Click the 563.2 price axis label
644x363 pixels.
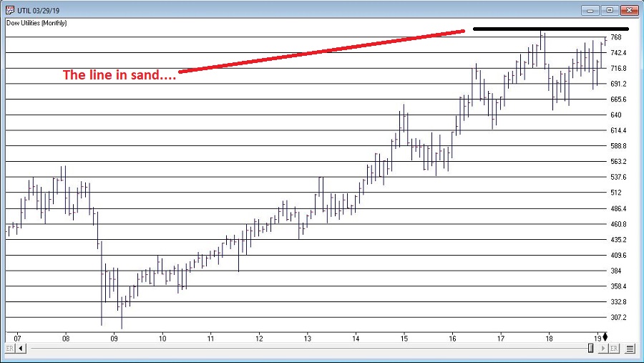618,162
